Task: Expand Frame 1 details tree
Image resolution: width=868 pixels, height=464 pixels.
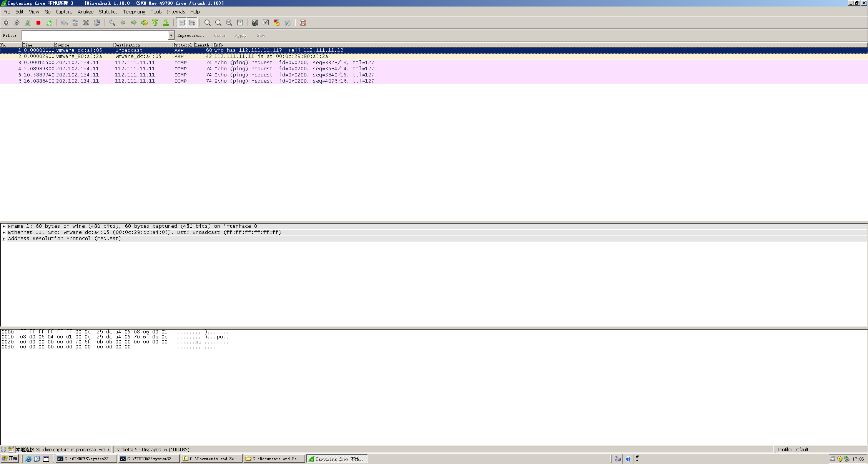Action: pos(3,226)
